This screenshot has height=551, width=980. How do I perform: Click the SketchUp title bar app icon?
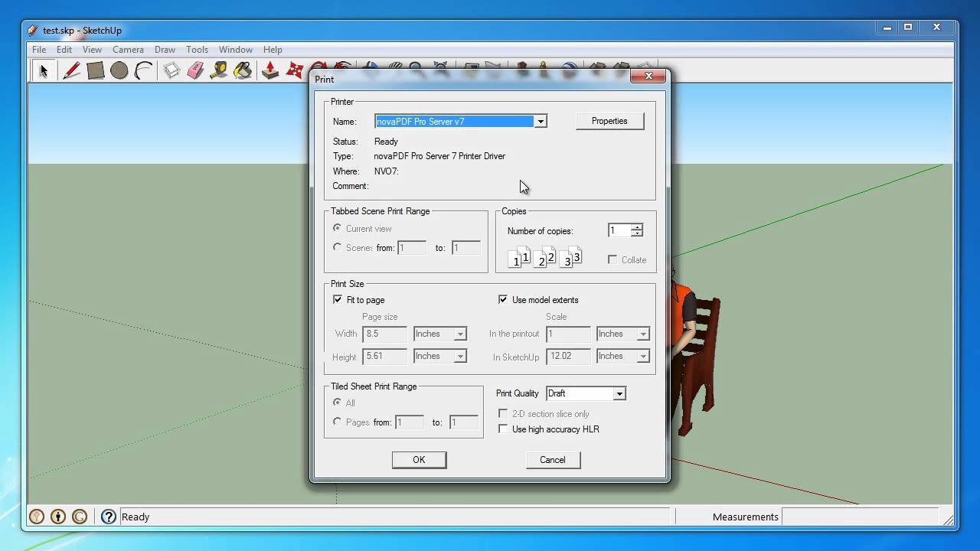[x=32, y=31]
